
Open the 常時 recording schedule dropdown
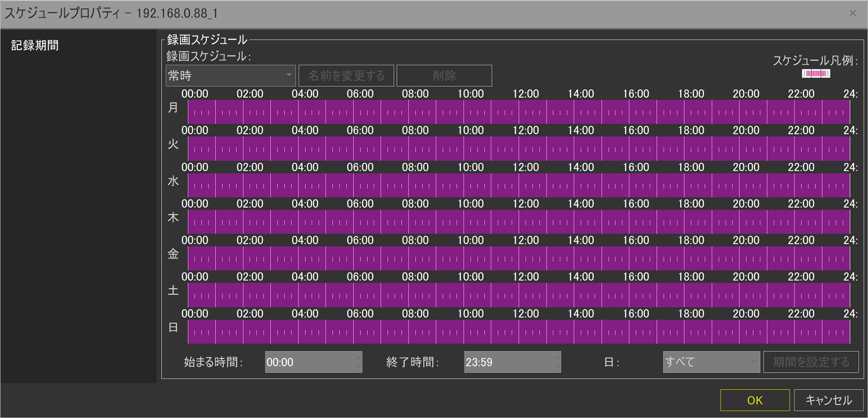(x=231, y=76)
